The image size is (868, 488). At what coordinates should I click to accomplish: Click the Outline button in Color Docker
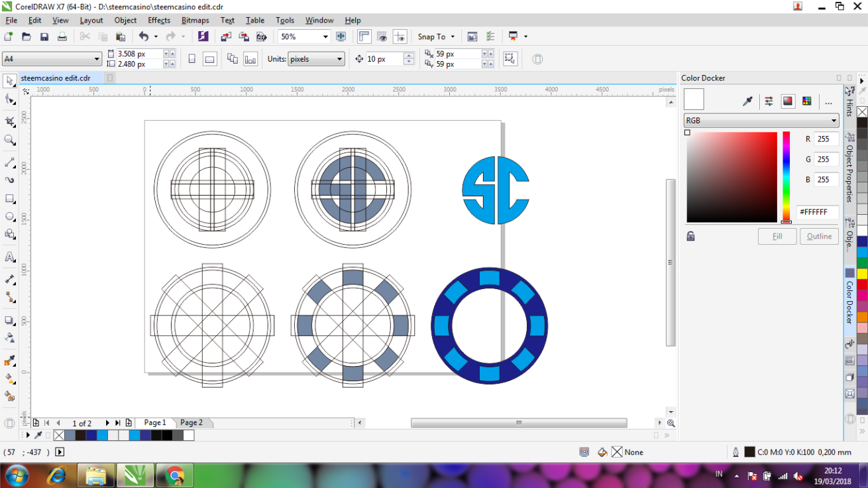tap(819, 236)
